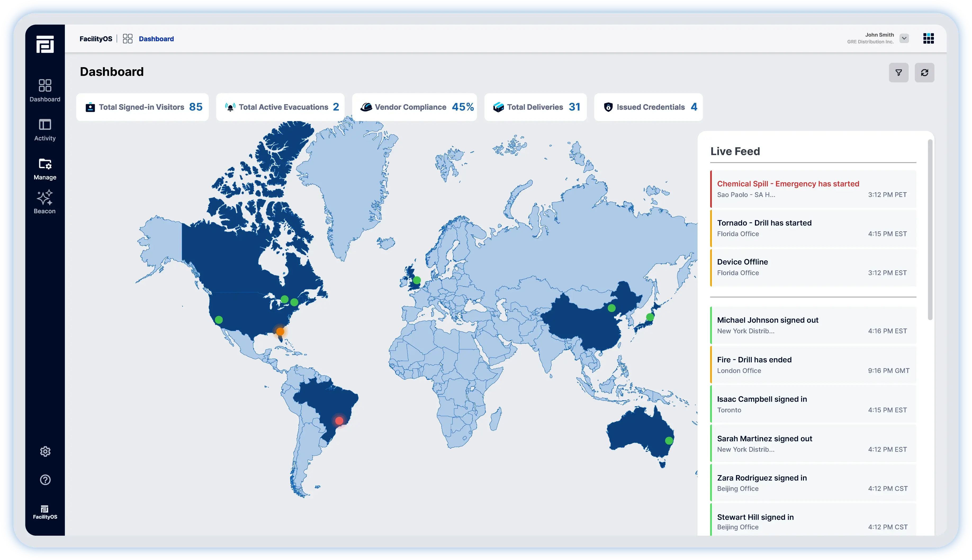This screenshot has width=972, height=560.
Task: Refresh the dashboard data
Action: point(925,72)
